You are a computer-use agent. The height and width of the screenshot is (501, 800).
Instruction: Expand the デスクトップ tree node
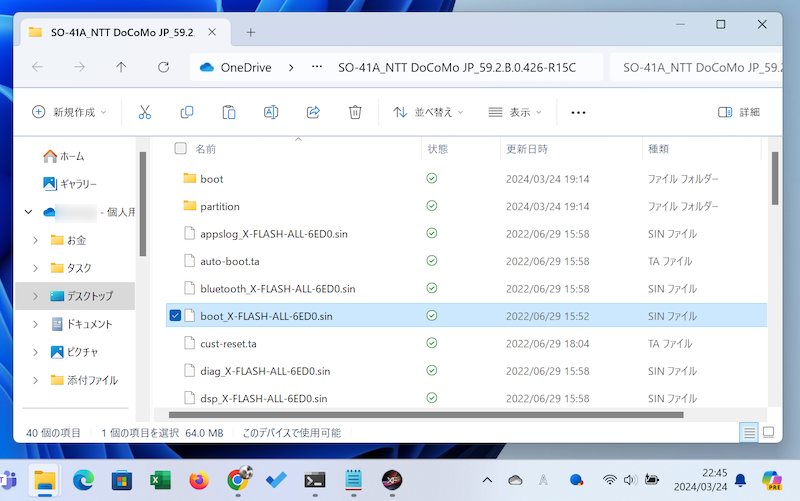[x=37, y=296]
